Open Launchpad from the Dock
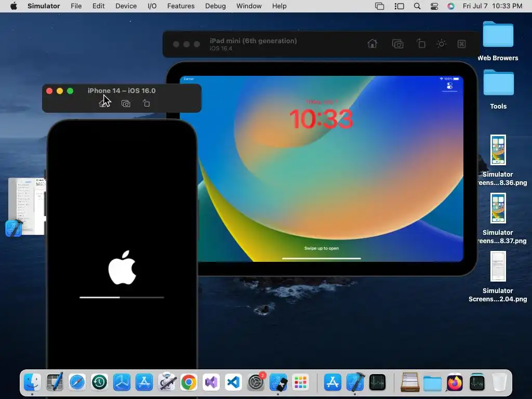The height and width of the screenshot is (399, 532). pos(301,382)
